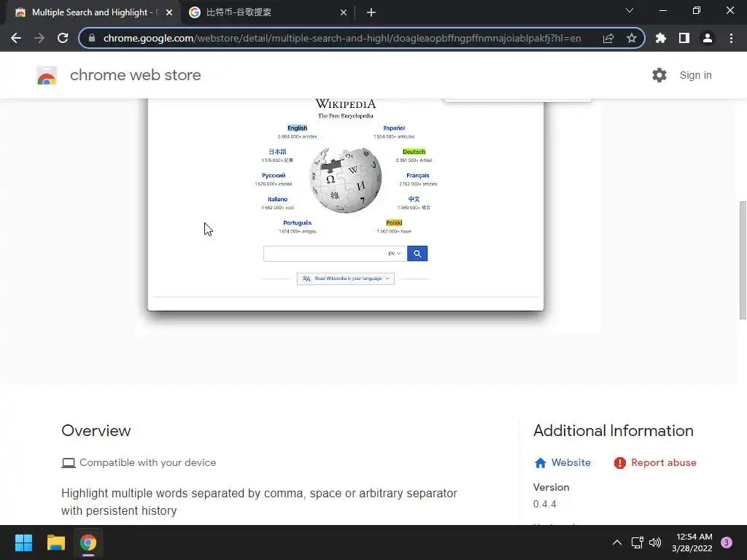
Task: Click Sign in on web store
Action: coord(695,75)
